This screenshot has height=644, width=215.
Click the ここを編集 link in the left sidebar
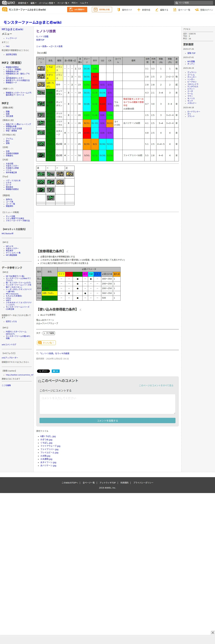pos(6,385)
